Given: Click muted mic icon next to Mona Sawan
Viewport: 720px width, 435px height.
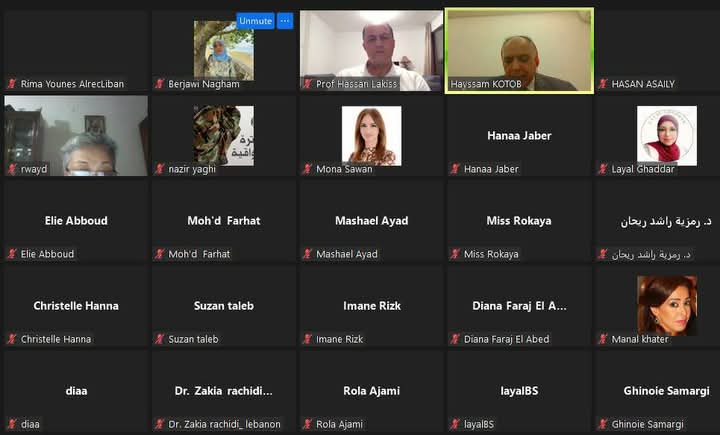Looking at the screenshot, I should (307, 169).
